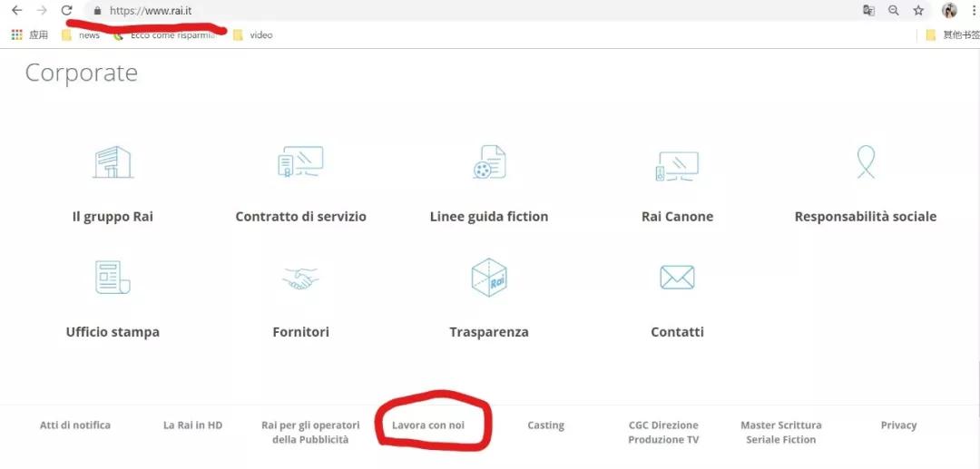Click the browser back arrow
Screen dimensions: 980x469
(x=17, y=11)
